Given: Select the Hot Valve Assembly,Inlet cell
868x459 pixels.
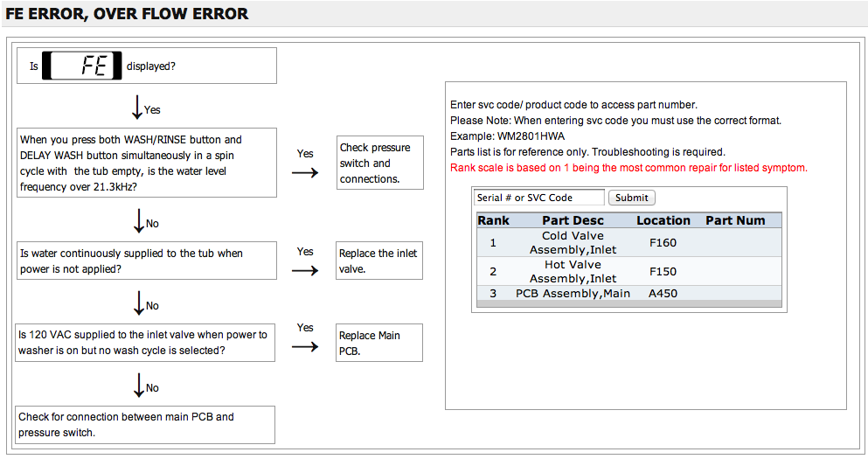Looking at the screenshot, I should point(573,271).
